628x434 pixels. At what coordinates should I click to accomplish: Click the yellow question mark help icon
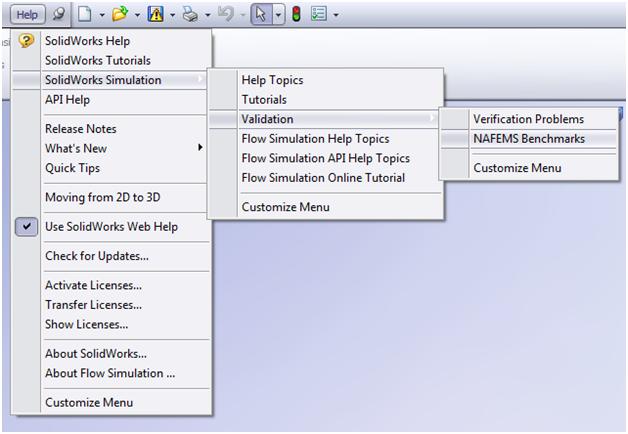tap(27, 41)
